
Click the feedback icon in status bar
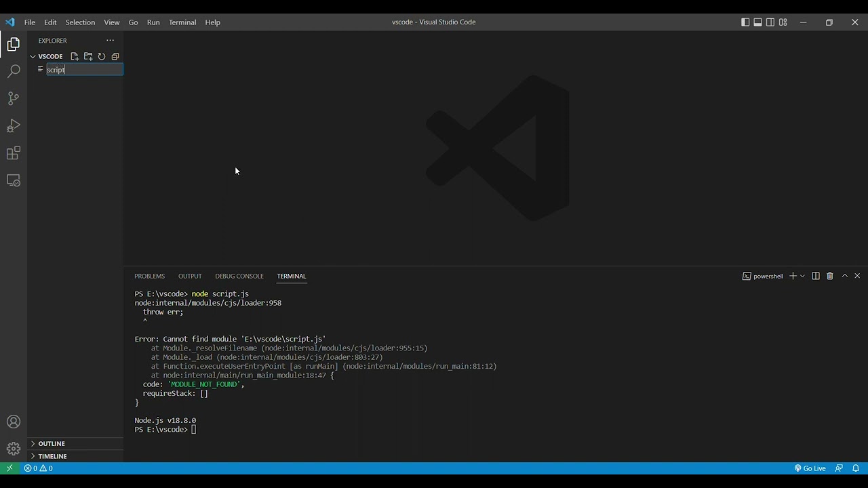839,468
